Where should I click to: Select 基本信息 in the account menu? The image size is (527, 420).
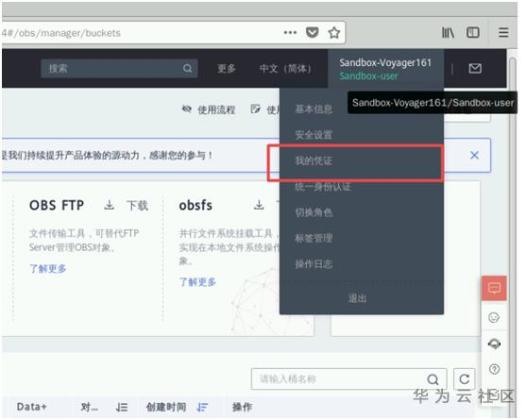[314, 109]
